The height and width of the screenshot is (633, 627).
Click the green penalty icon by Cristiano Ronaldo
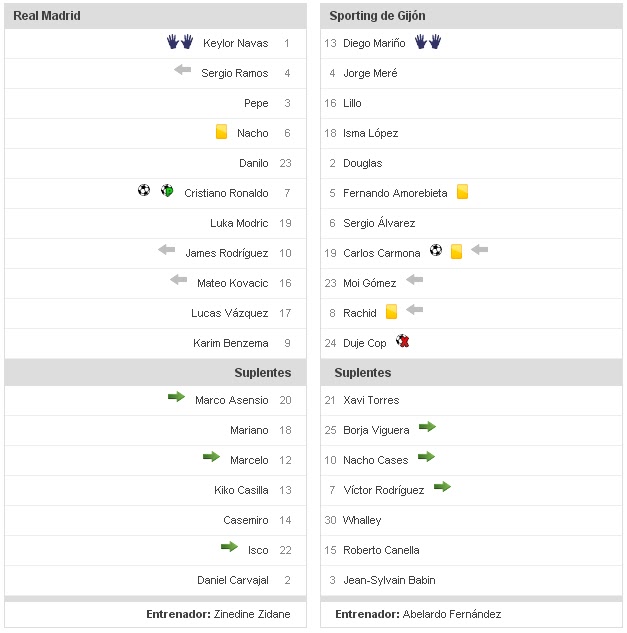pos(167,191)
